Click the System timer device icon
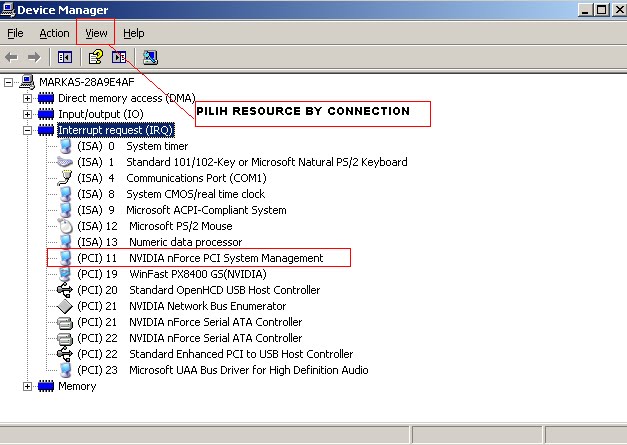Screen dimensions: 627x445 coord(65,146)
